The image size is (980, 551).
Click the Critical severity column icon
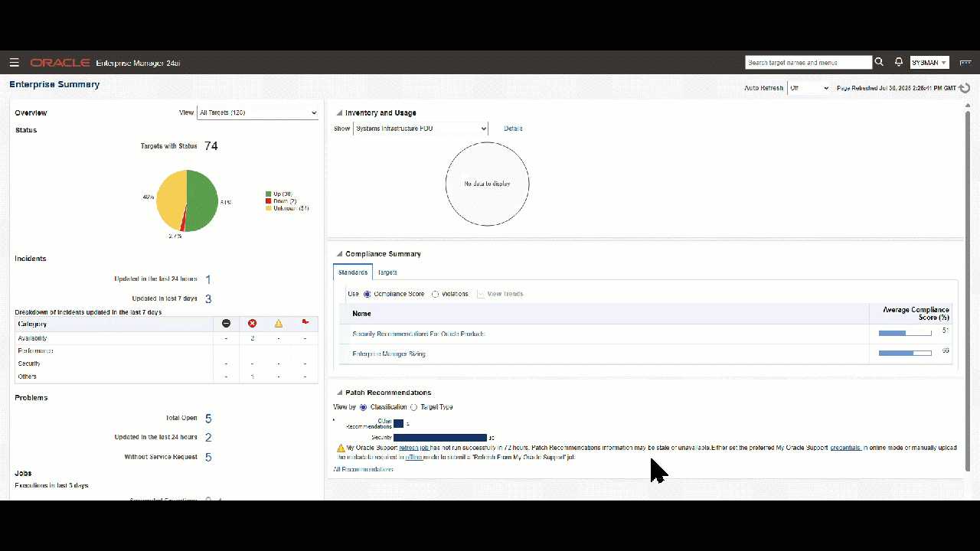[253, 324]
